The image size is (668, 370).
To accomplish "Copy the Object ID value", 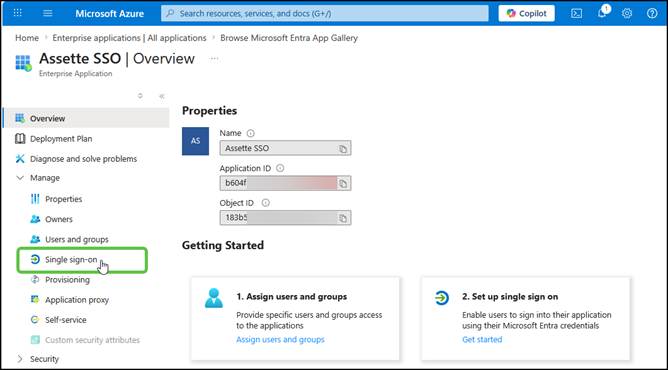I will point(343,218).
